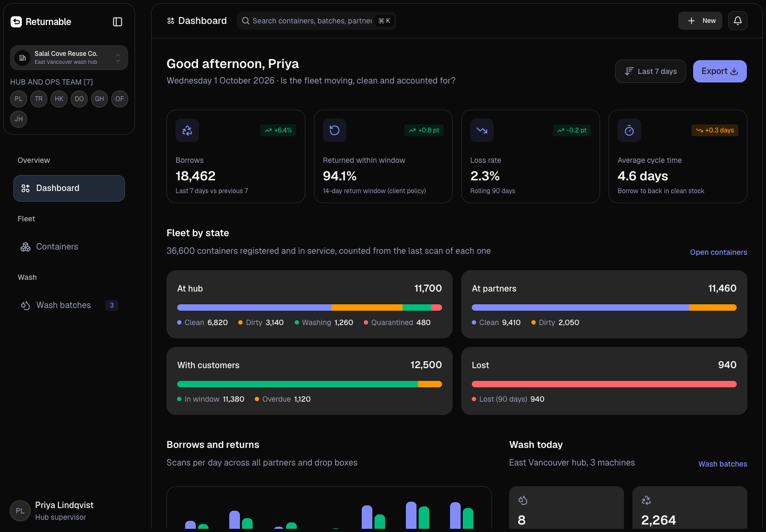Click the At partners total 11,460

pos(722,288)
